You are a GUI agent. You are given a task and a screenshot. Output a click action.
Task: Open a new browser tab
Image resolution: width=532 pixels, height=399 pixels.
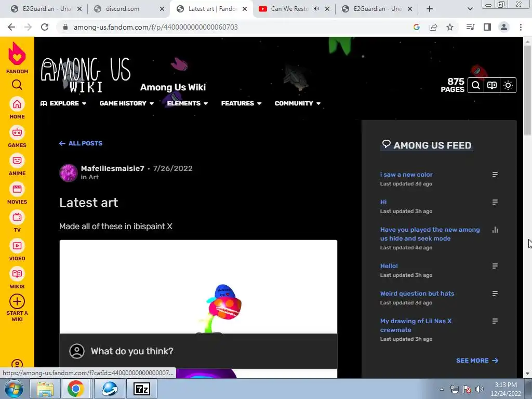pos(430,9)
